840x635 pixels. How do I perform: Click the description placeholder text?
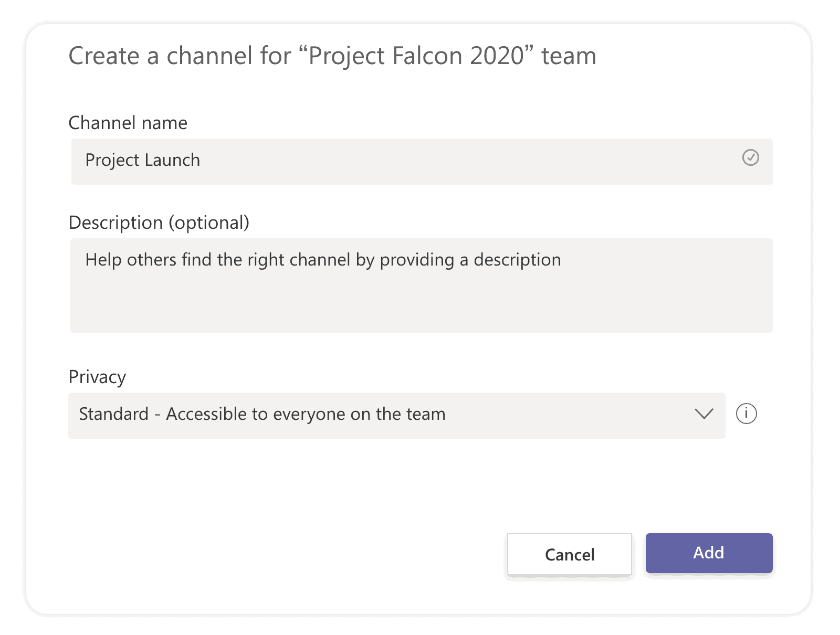pyautogui.click(x=323, y=259)
